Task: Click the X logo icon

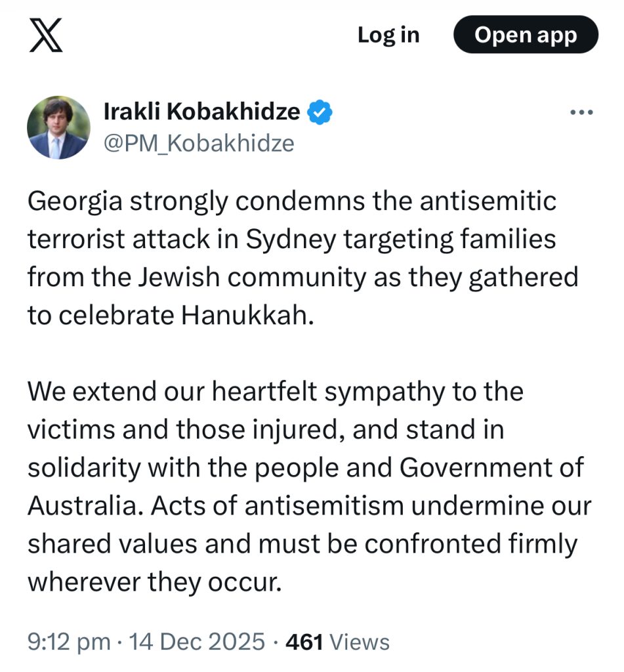Action: pyautogui.click(x=47, y=36)
